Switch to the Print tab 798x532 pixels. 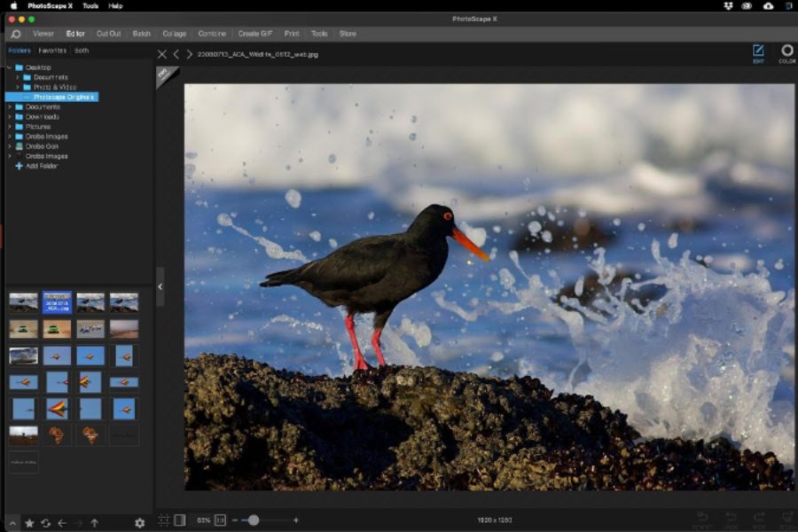[x=292, y=34]
